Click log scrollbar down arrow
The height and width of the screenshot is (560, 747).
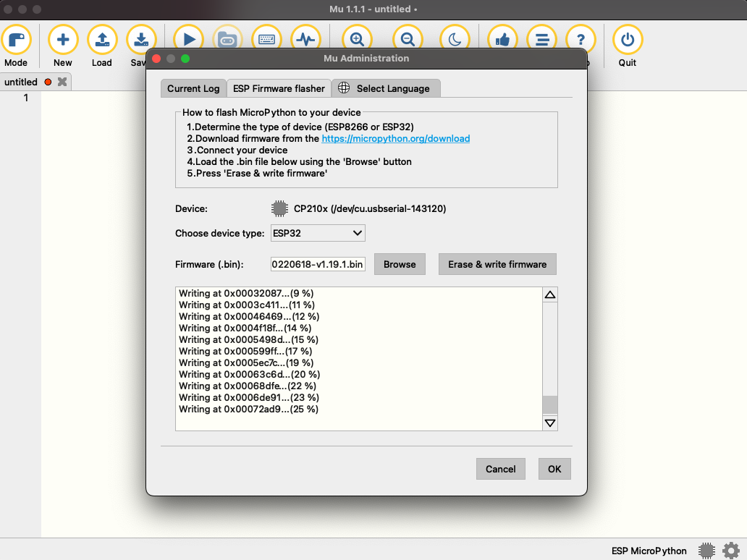550,423
